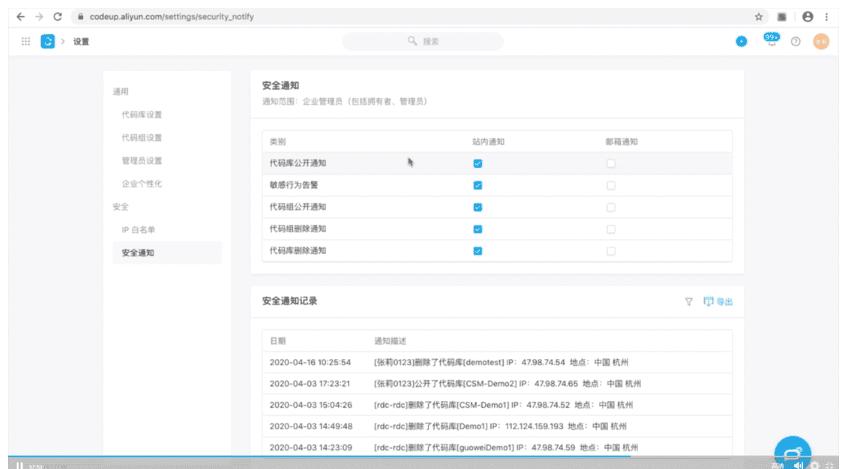
Task: Uncheck 站内通知 for 代码库删除通知
Action: (477, 251)
